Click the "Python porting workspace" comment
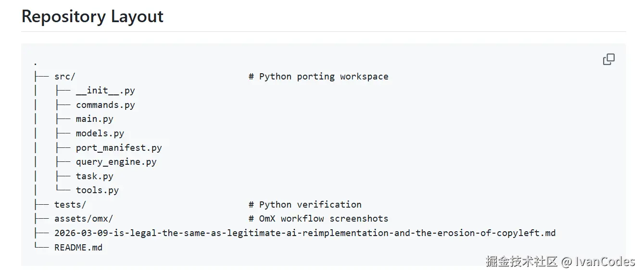644x277 pixels. tap(318, 77)
